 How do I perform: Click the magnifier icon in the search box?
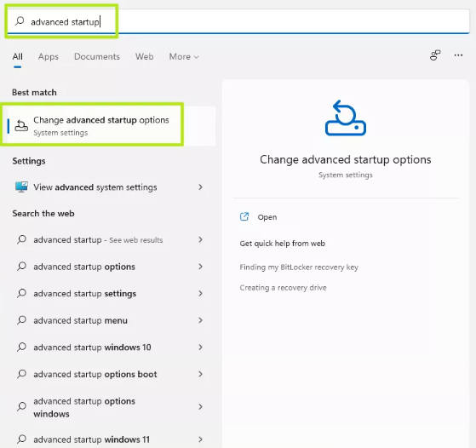coord(20,21)
